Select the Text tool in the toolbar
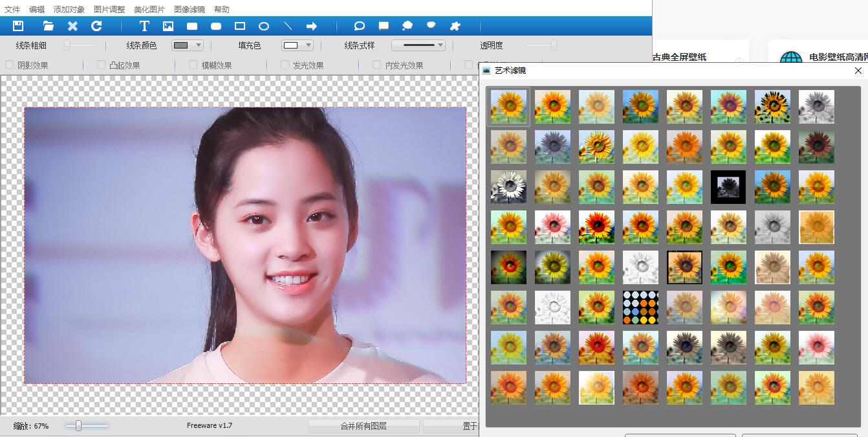Screen dimensions: 868x437 point(144,26)
